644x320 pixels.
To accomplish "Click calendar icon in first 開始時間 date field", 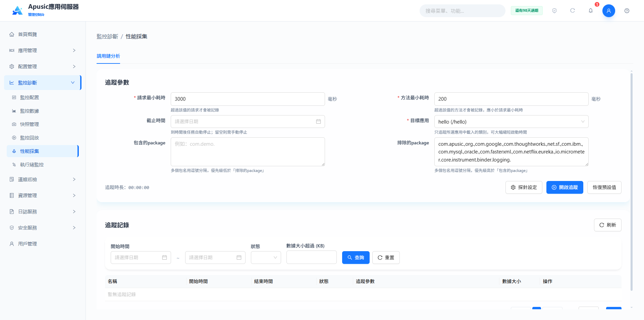I will (x=164, y=258).
